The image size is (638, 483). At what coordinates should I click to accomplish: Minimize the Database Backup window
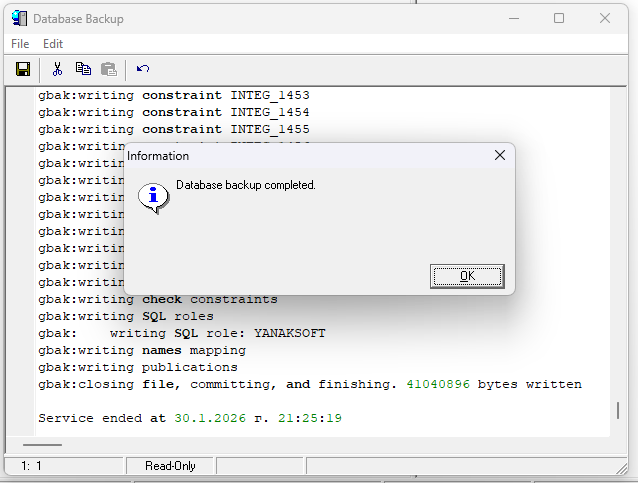point(514,18)
